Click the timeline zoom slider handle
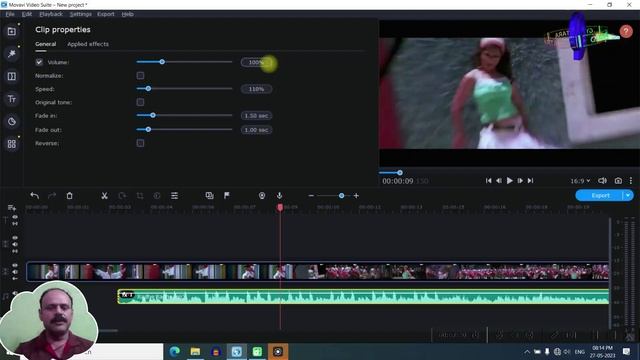Image resolution: width=640 pixels, height=360 pixels. [341, 196]
